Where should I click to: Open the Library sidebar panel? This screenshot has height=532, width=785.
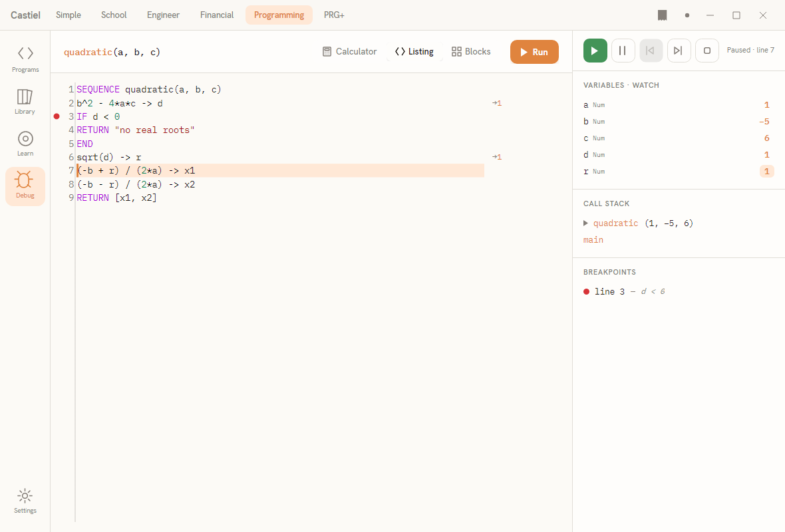point(25,102)
